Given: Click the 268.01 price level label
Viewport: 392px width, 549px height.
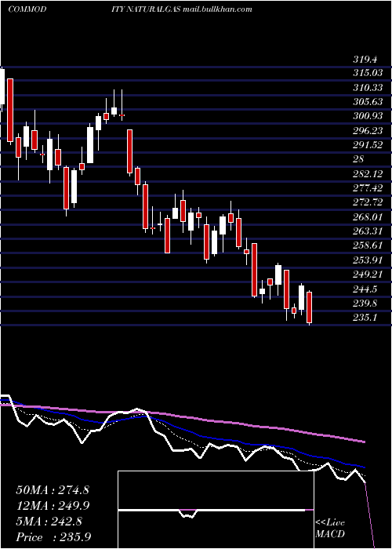Looking at the screenshot, I should 368,216.
